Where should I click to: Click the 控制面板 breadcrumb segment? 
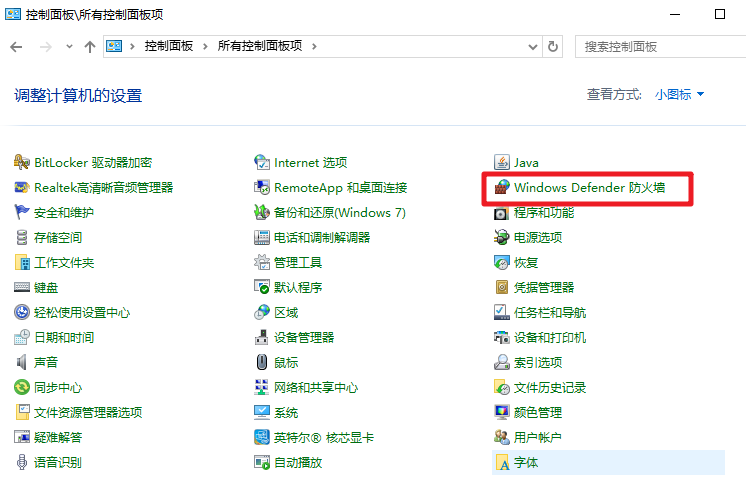(169, 46)
